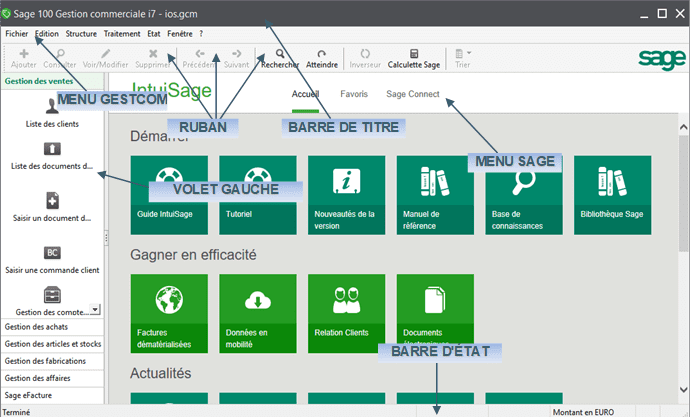Click the Ajouter toolbar icon
This screenshot has height=417, width=691.
[x=24, y=54]
